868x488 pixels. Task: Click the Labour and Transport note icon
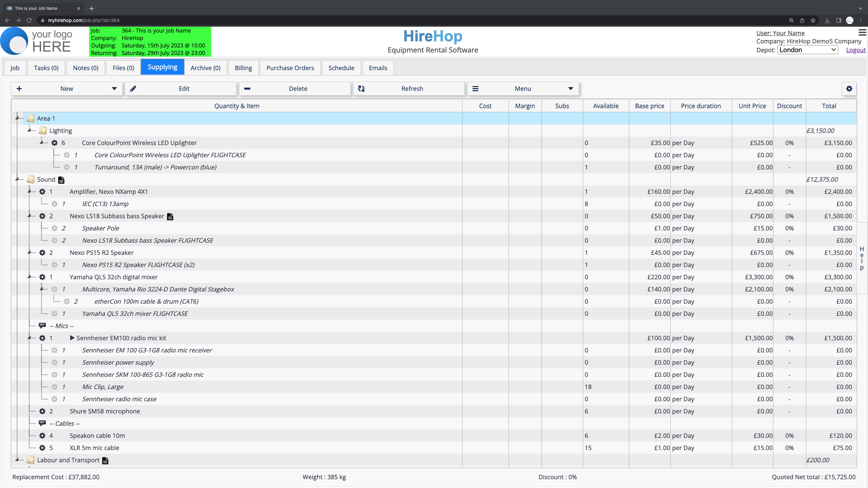105,461
